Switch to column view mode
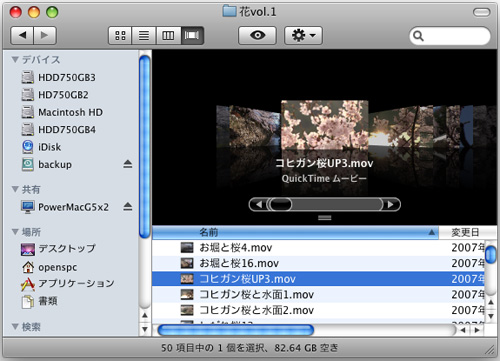500x361 pixels. click(168, 35)
